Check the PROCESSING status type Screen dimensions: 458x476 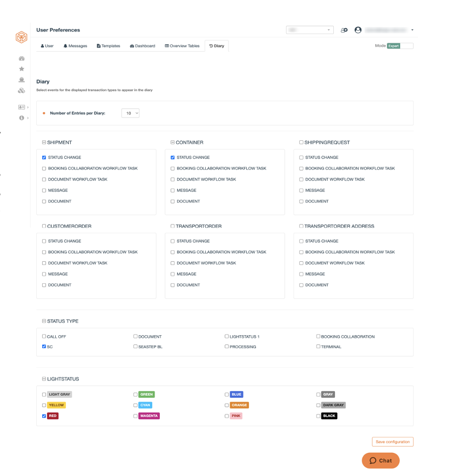227,346
